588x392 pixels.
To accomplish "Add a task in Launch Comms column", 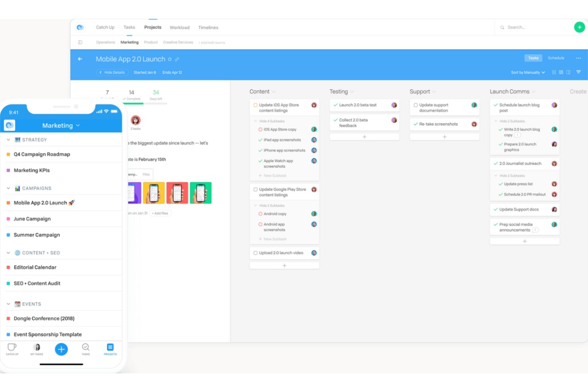I will [525, 241].
